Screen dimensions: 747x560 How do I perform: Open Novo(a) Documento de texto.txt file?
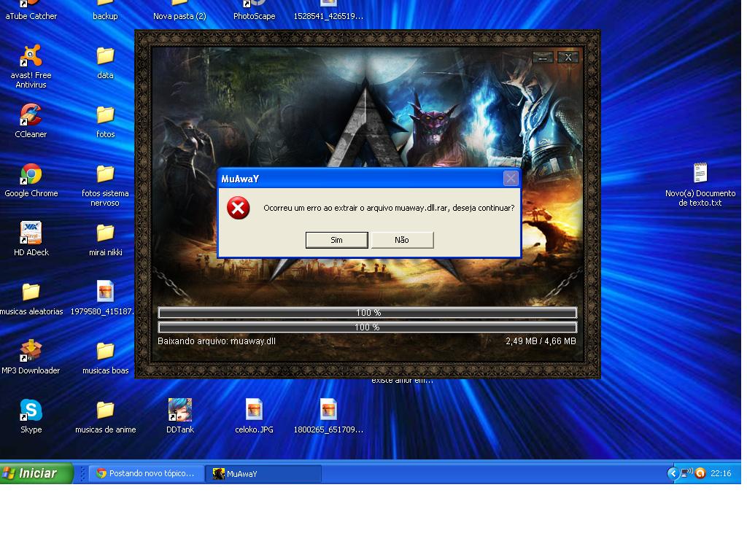700,174
